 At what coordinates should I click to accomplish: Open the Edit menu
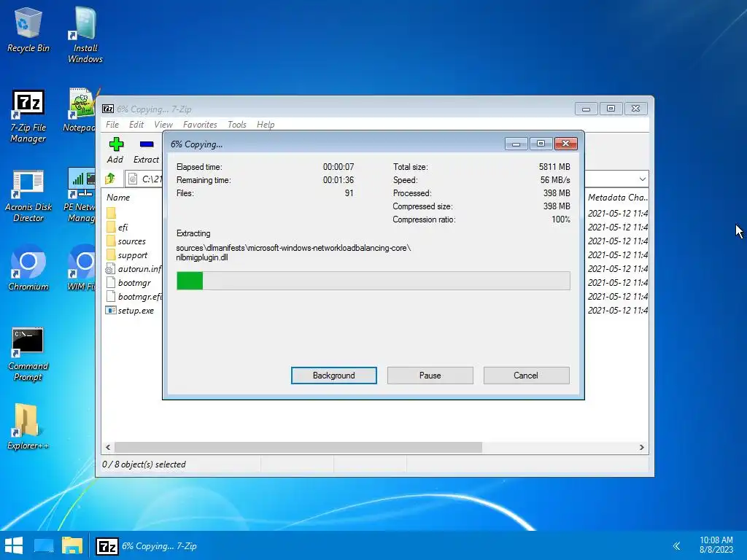click(x=136, y=124)
